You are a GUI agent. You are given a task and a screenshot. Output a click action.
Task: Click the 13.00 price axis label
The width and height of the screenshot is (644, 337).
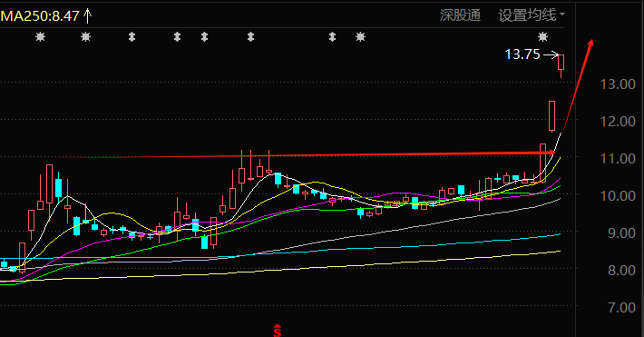(618, 84)
